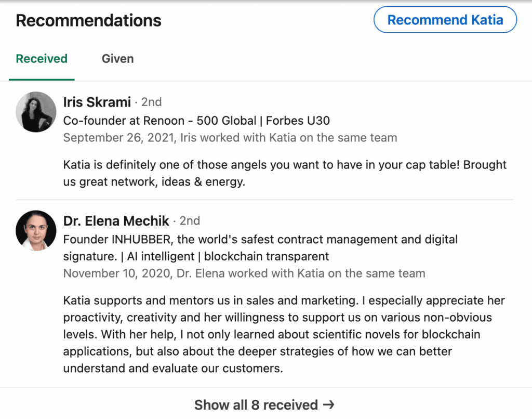Viewport: 532px width, 419px height.
Task: Click the arrow icon after Show all
Action: [328, 404]
